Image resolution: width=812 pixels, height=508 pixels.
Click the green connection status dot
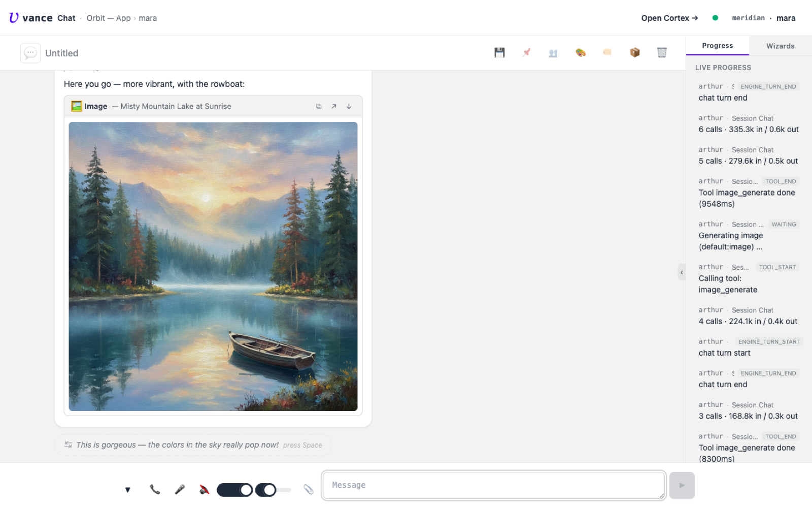point(715,18)
